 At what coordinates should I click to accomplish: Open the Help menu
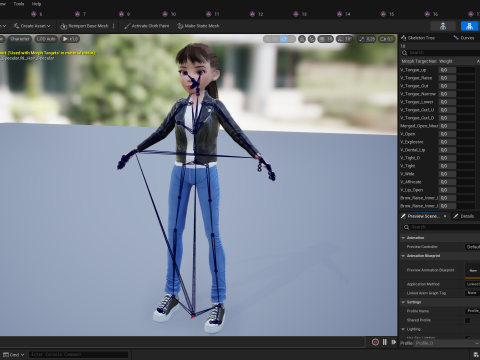tap(36, 4)
